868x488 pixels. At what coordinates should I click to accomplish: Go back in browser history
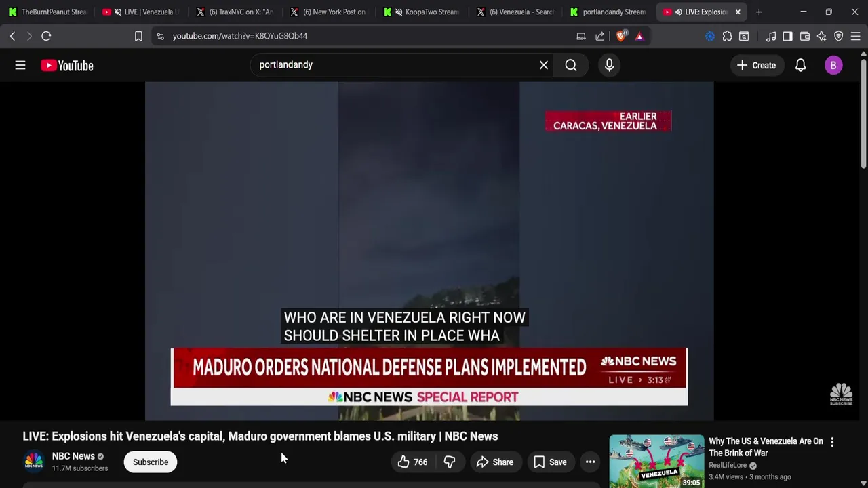(x=12, y=36)
